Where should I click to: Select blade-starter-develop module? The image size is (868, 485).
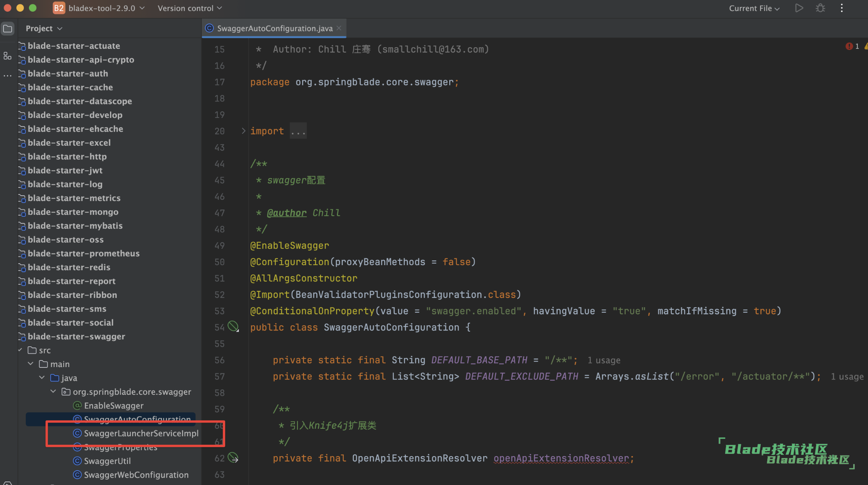[75, 115]
